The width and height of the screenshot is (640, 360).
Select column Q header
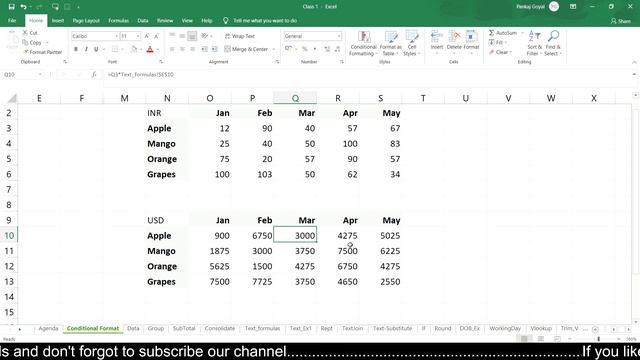pos(295,98)
